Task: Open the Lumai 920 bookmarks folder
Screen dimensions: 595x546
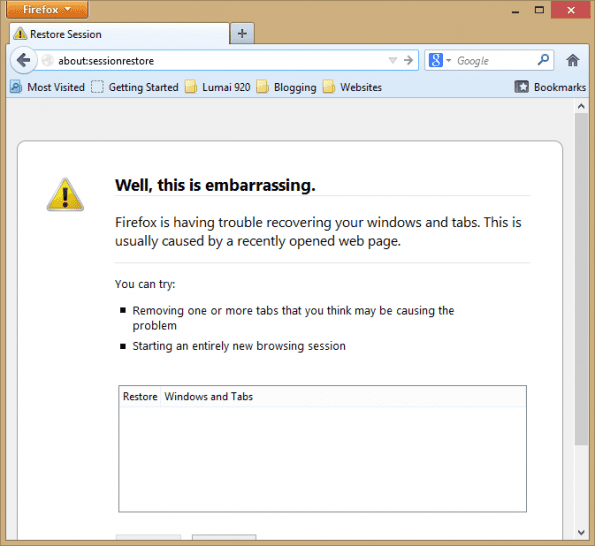Action: (x=218, y=87)
